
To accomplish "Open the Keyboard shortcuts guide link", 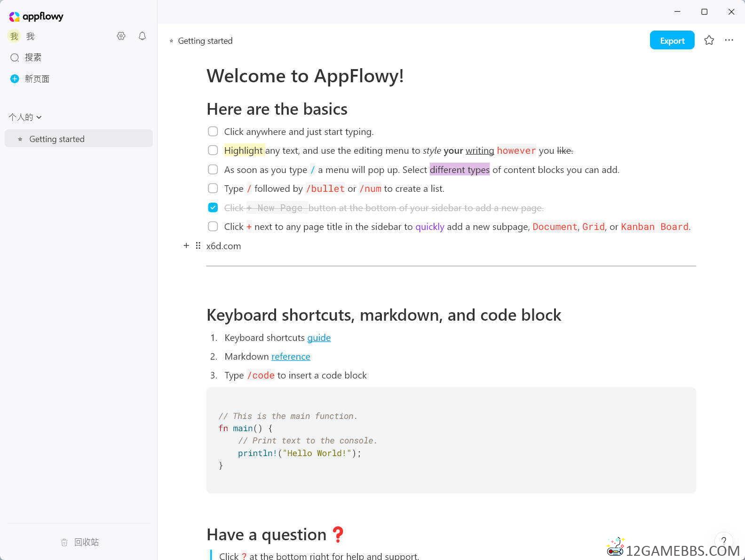I will coord(319,338).
